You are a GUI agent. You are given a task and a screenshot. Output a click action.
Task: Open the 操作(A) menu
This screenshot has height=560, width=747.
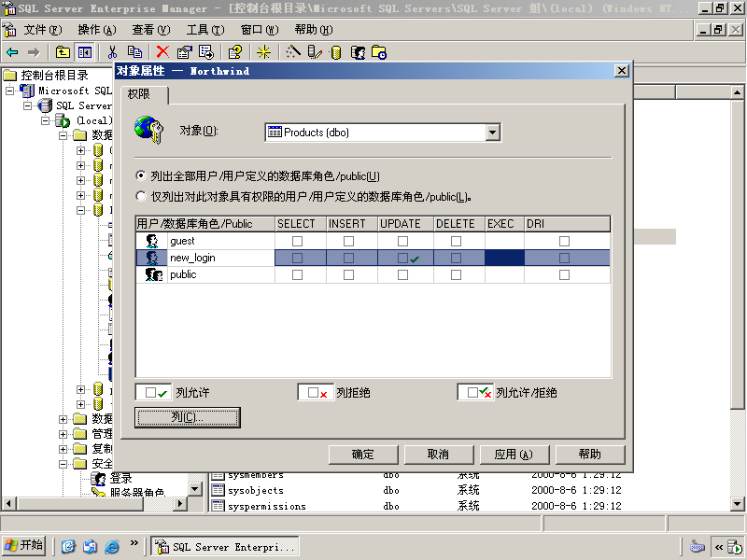coord(97,30)
